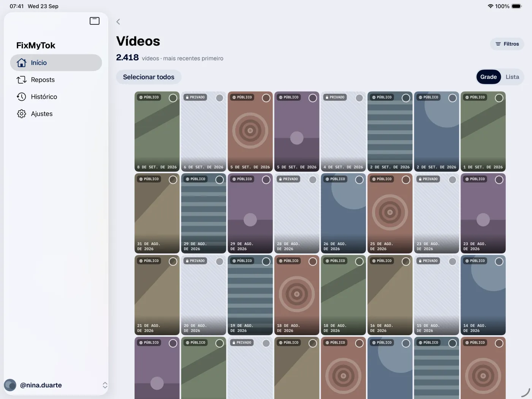Open the Filtros filter menu

tap(507, 44)
